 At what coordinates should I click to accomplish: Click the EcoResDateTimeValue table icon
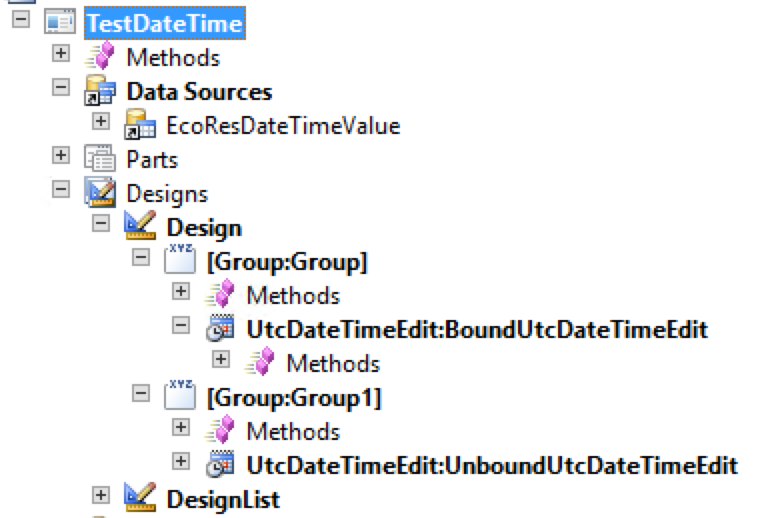click(140, 124)
